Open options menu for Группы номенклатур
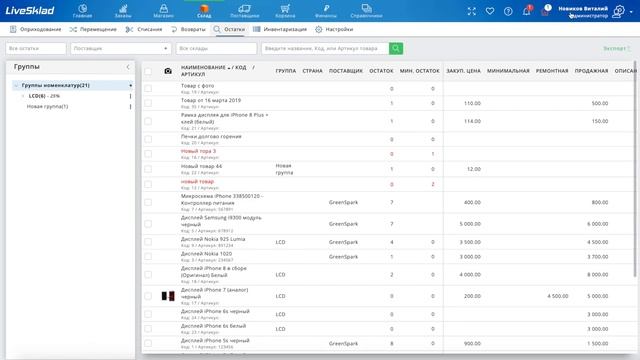Viewport: 640px width, 360px height. [x=130, y=85]
